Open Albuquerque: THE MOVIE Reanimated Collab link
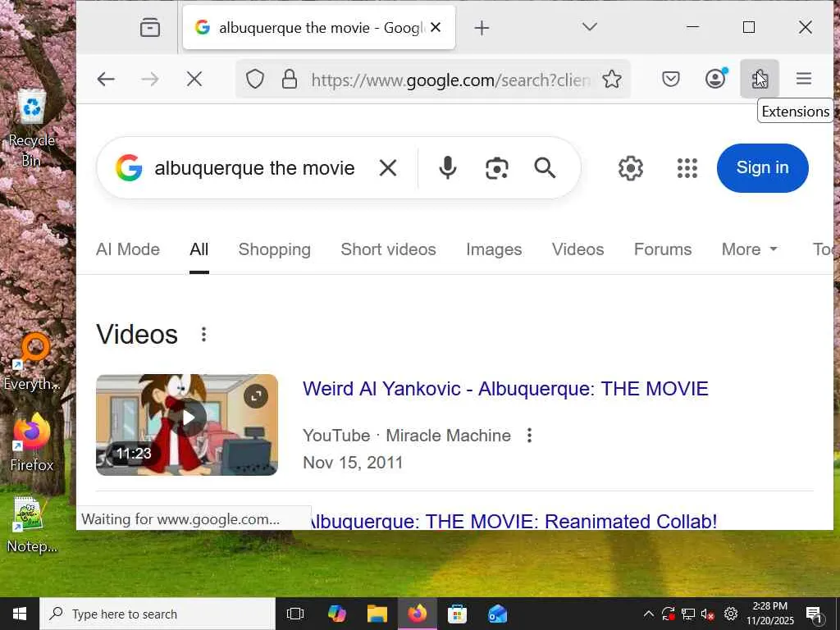Screen dimensions: 840x630 514,521
